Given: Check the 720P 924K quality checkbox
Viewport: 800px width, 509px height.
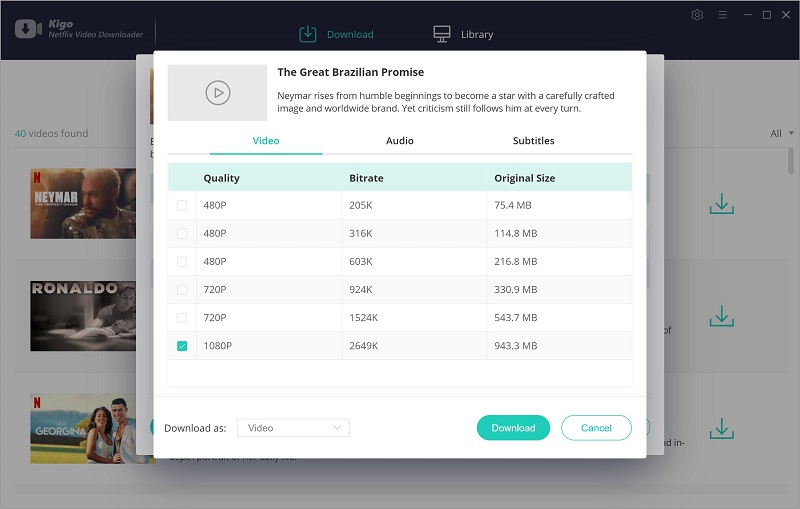Looking at the screenshot, I should pyautogui.click(x=182, y=290).
